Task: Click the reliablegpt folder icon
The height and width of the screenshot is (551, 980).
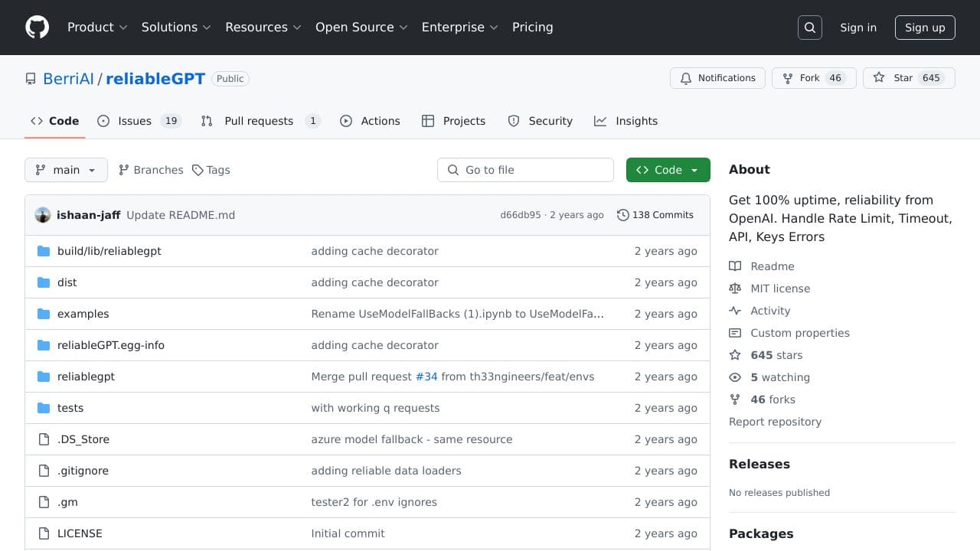Action: (x=44, y=377)
